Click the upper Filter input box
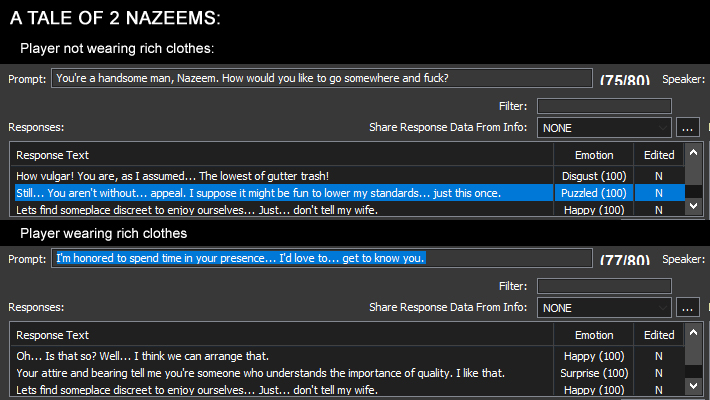Screen dimensions: 710x400 (x=604, y=106)
